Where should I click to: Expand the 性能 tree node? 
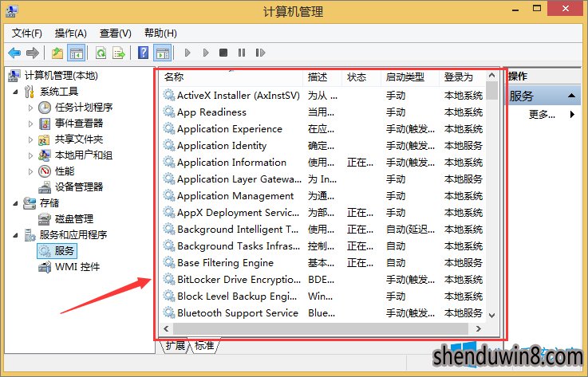31,171
